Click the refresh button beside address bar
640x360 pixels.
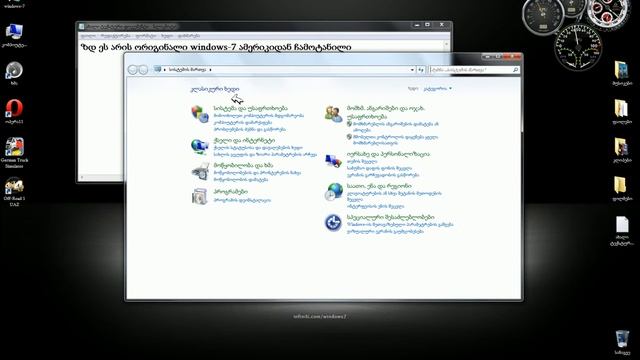point(421,70)
